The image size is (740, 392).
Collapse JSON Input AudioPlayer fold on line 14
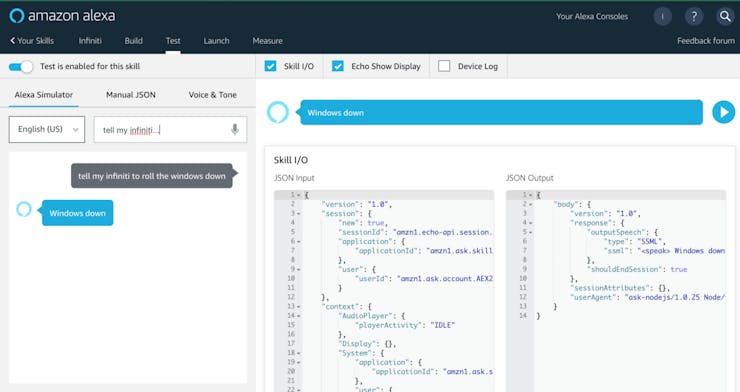(x=298, y=316)
